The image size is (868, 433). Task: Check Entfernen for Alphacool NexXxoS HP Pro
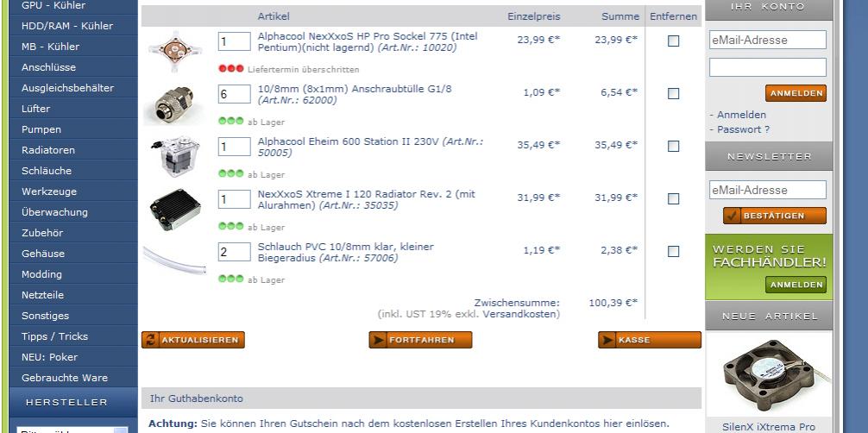tap(673, 41)
